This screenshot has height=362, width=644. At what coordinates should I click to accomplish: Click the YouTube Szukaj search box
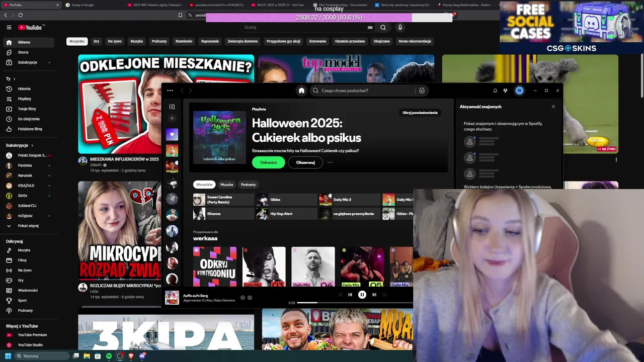click(x=308, y=28)
